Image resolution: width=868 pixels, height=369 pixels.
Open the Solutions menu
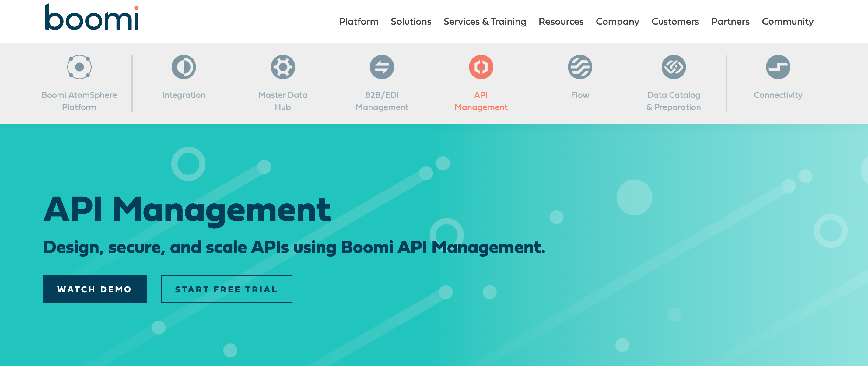tap(411, 22)
